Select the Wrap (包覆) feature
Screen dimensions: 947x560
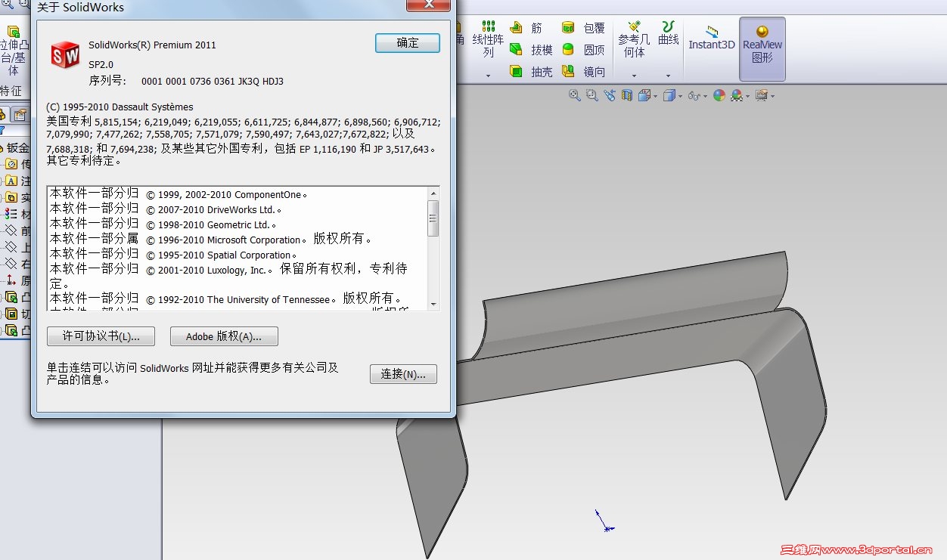pos(583,28)
